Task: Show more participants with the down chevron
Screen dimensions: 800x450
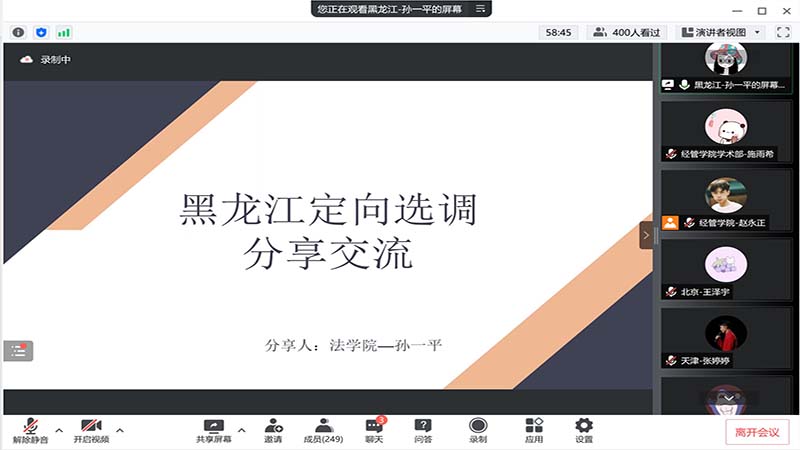Action: tap(729, 398)
